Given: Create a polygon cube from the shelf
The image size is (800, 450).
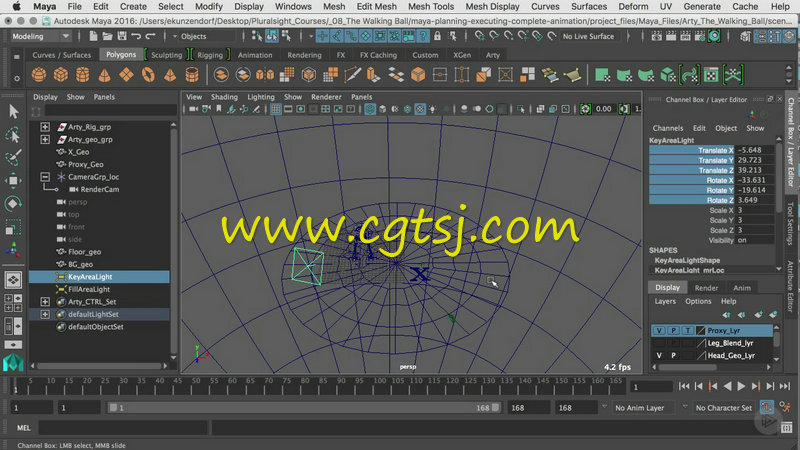Looking at the screenshot, I should pyautogui.click(x=61, y=75).
